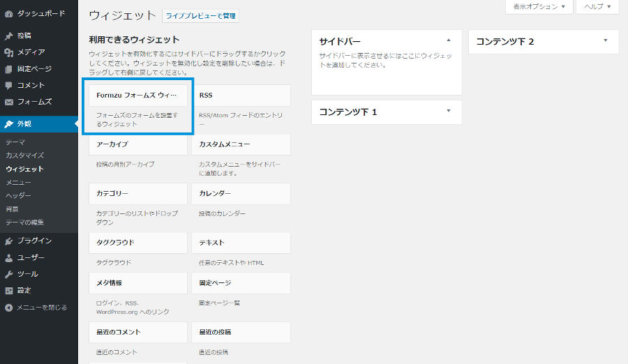This screenshot has width=628, height=364.
Task: Click the Dashboard gauge icon
Action: pos(9,14)
